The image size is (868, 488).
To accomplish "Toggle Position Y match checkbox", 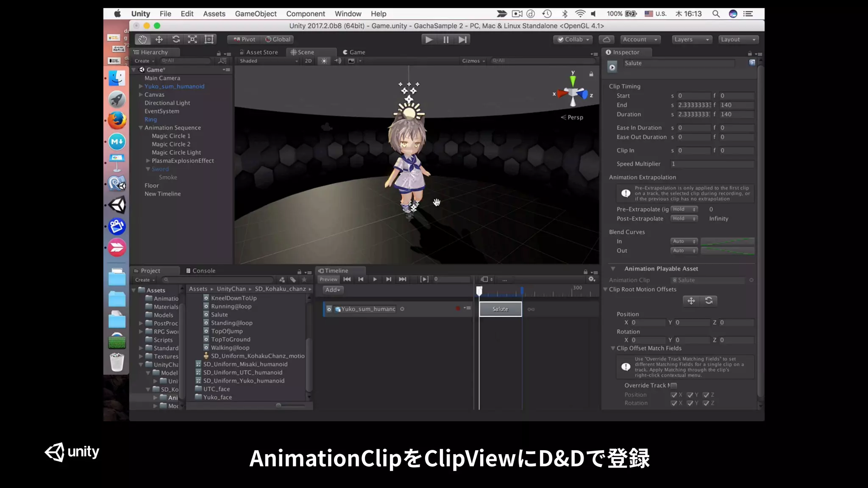I will click(x=690, y=395).
